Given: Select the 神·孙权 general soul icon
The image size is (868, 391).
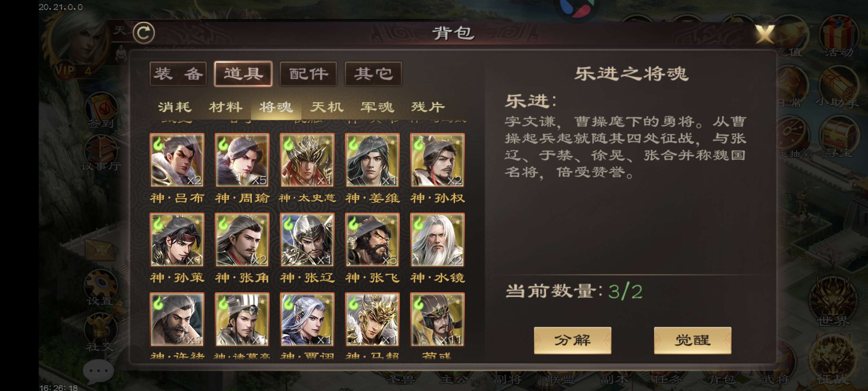Looking at the screenshot, I should 437,160.
